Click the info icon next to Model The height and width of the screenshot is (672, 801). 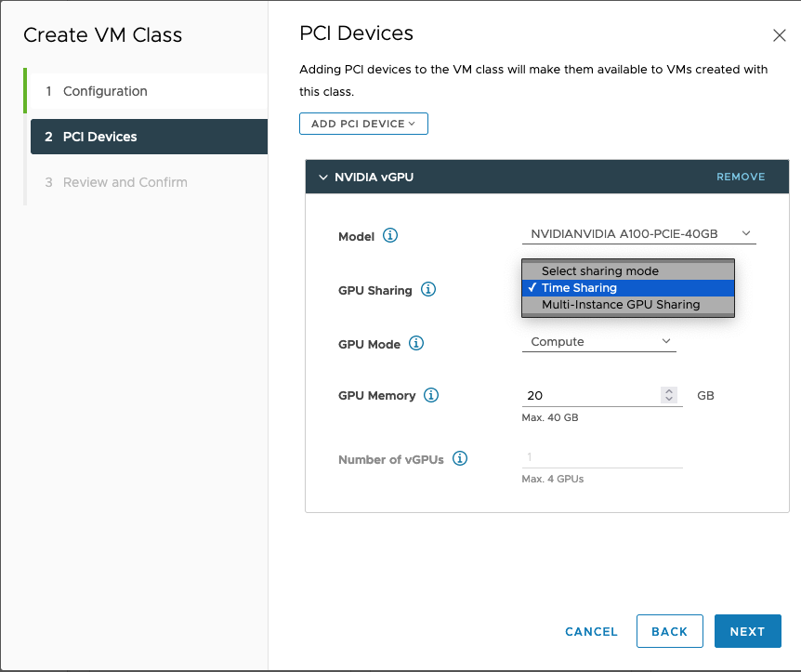(x=390, y=236)
